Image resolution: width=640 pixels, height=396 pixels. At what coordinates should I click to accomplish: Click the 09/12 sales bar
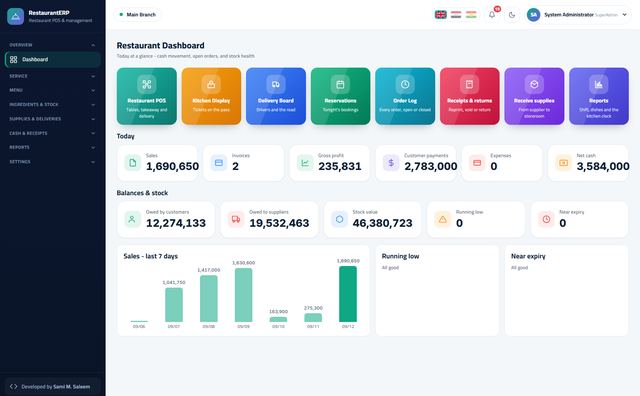(x=348, y=294)
